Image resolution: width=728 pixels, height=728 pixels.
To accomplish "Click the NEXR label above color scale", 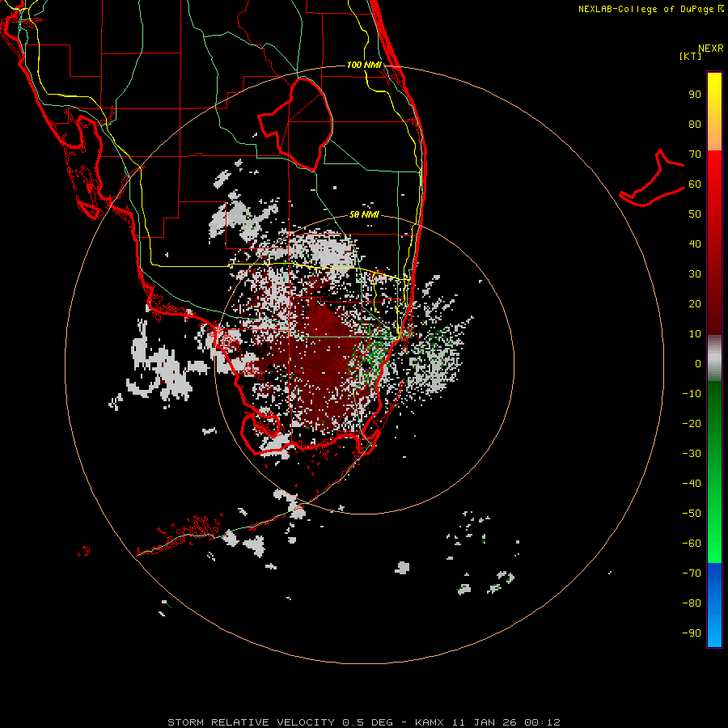I will point(711,49).
